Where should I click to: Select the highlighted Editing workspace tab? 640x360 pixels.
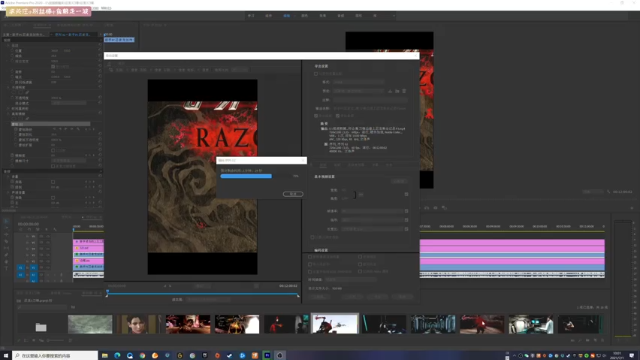(x=287, y=16)
